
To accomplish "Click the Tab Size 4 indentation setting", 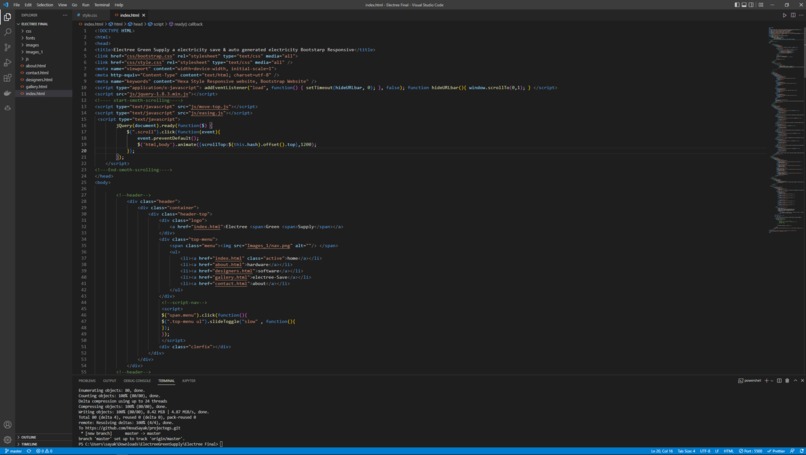I will (686, 451).
